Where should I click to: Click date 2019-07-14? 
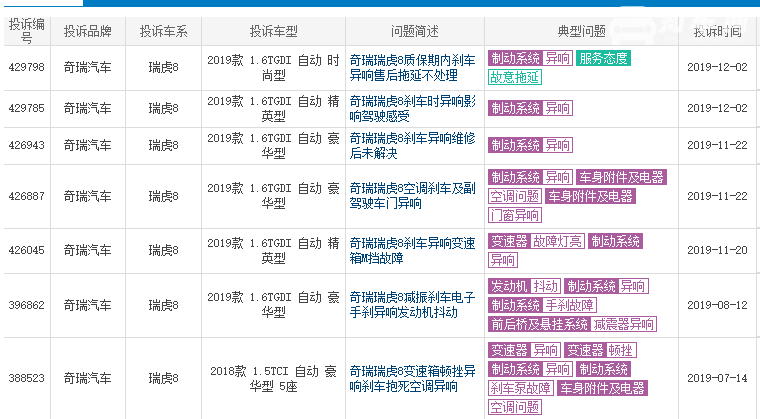click(717, 378)
